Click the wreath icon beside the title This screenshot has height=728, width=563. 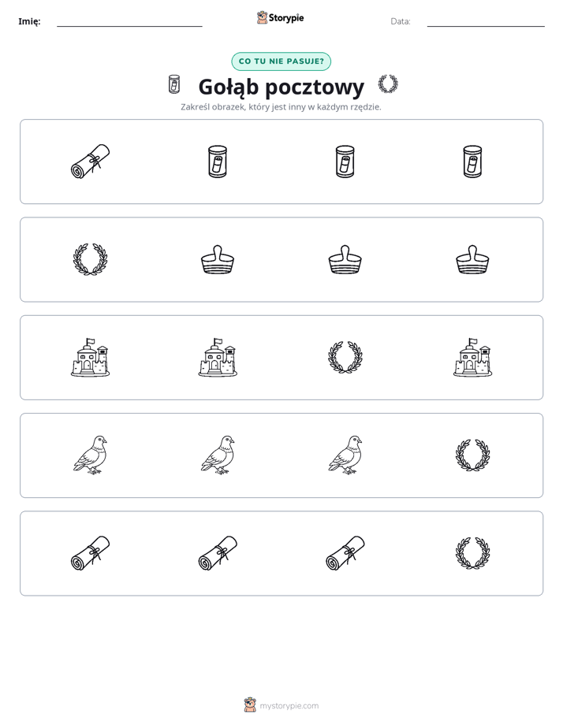388,84
